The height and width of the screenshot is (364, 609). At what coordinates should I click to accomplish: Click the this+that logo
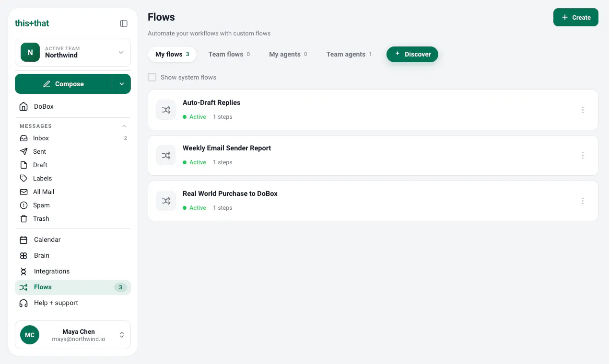(32, 23)
